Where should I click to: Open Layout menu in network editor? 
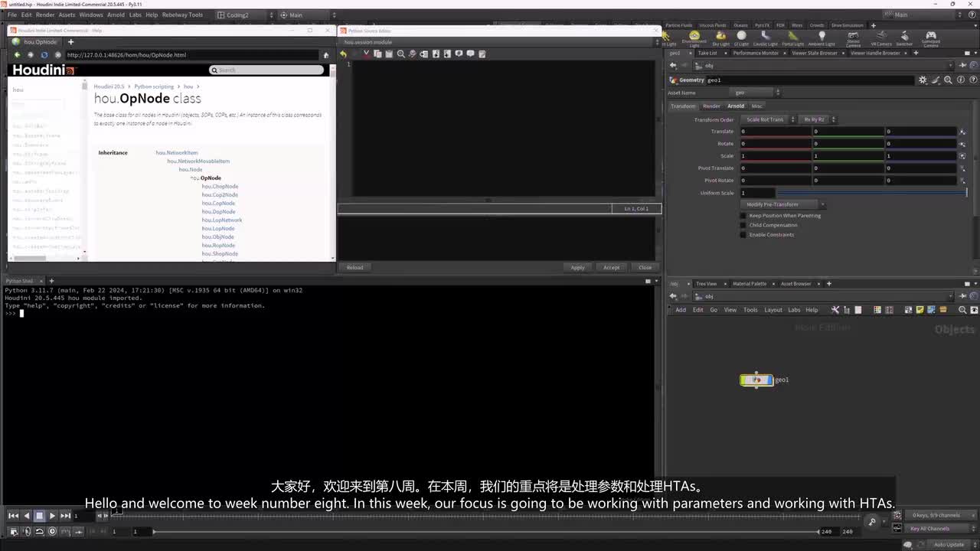773,310
